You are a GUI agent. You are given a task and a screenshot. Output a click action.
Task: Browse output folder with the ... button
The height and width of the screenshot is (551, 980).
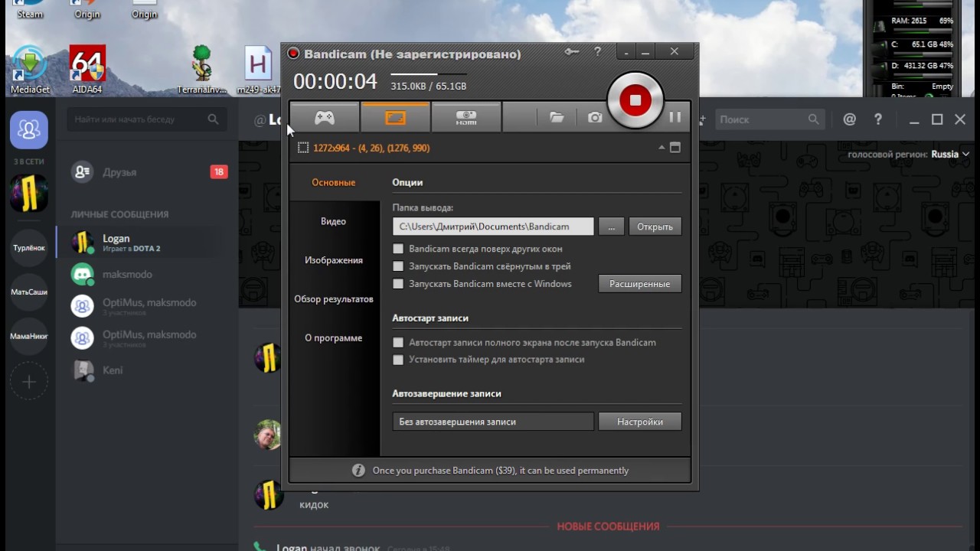click(611, 227)
